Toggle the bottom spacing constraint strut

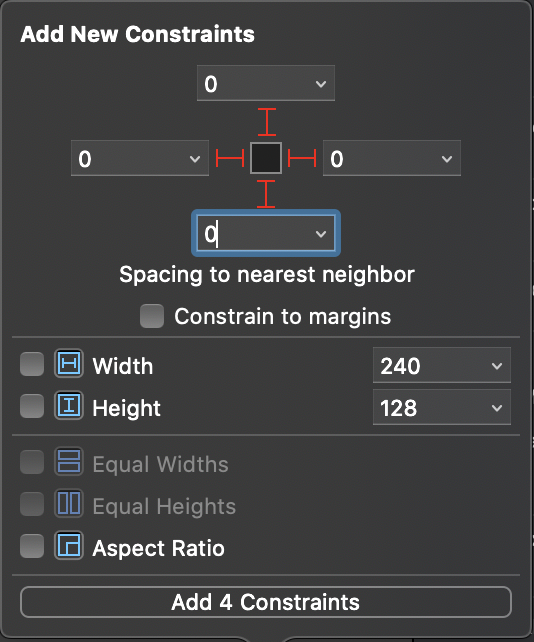click(x=266, y=194)
